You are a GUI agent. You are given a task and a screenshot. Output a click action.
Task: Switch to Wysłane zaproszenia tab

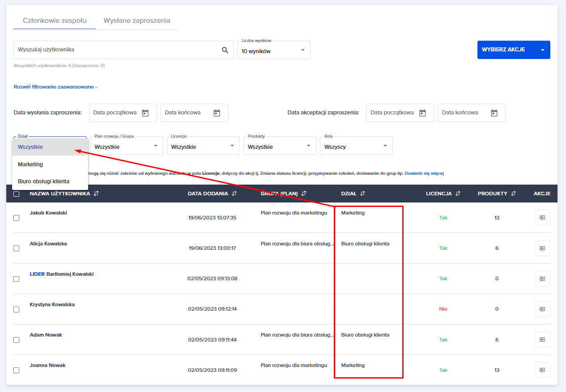coord(136,21)
